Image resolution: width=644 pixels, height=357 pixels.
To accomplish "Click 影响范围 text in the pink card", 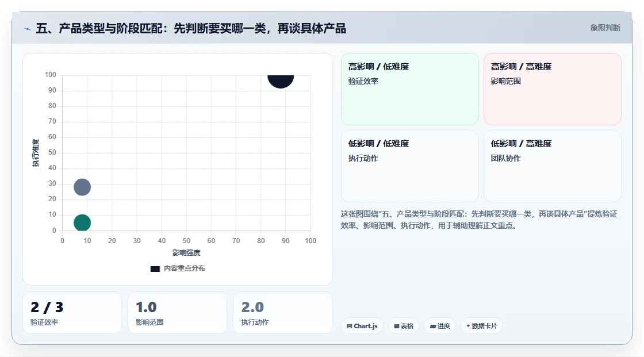I will coord(506,81).
